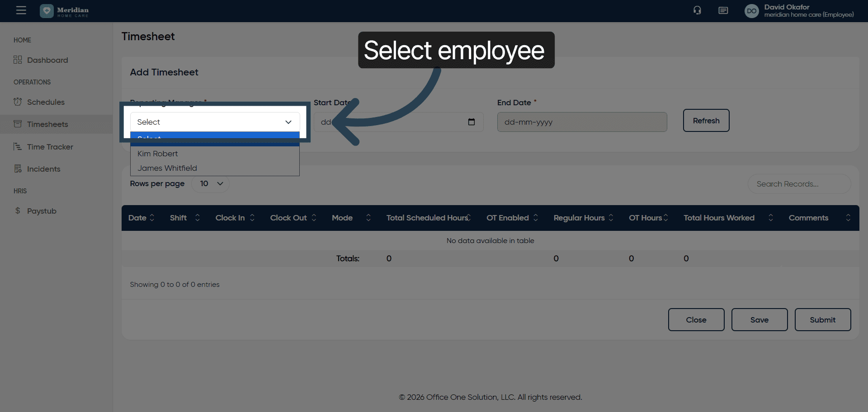
Task: Expand the Rows per page dropdown
Action: tap(210, 184)
